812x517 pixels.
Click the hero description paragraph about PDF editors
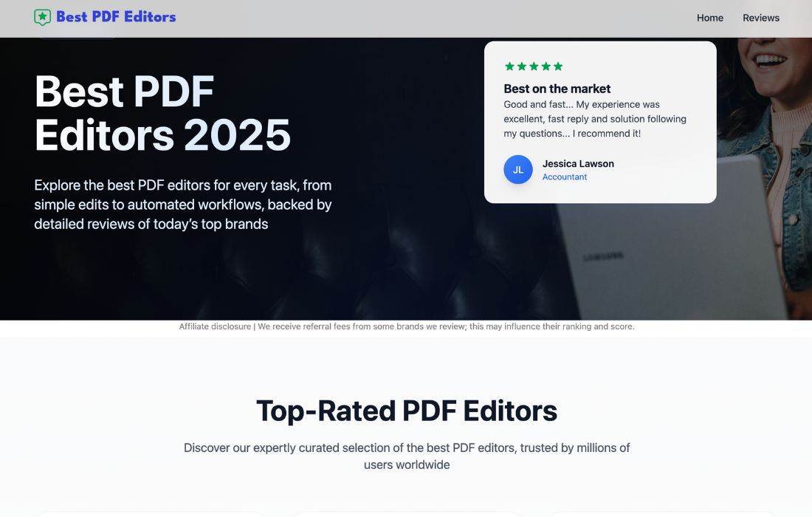tap(183, 205)
